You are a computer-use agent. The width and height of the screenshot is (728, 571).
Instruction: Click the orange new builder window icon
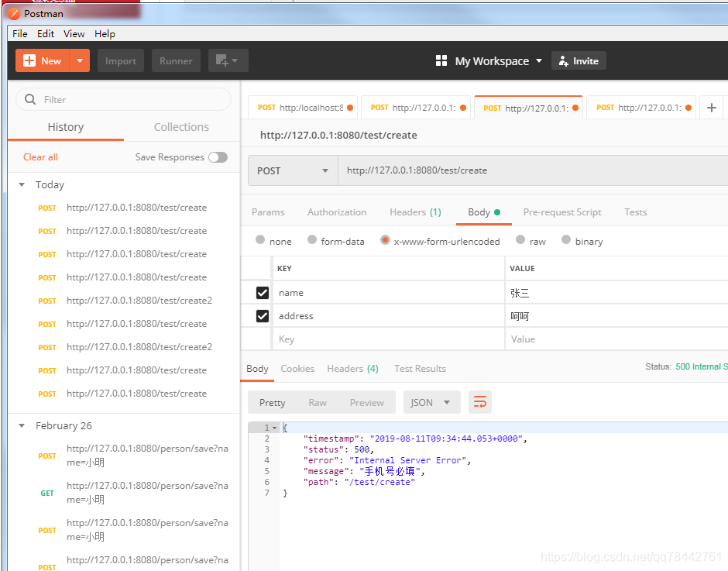click(223, 60)
